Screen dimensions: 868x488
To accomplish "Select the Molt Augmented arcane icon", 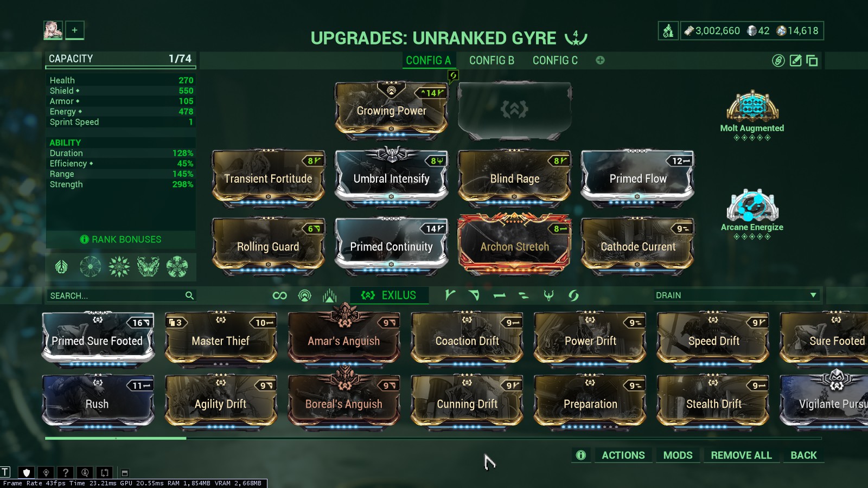I will (x=752, y=105).
